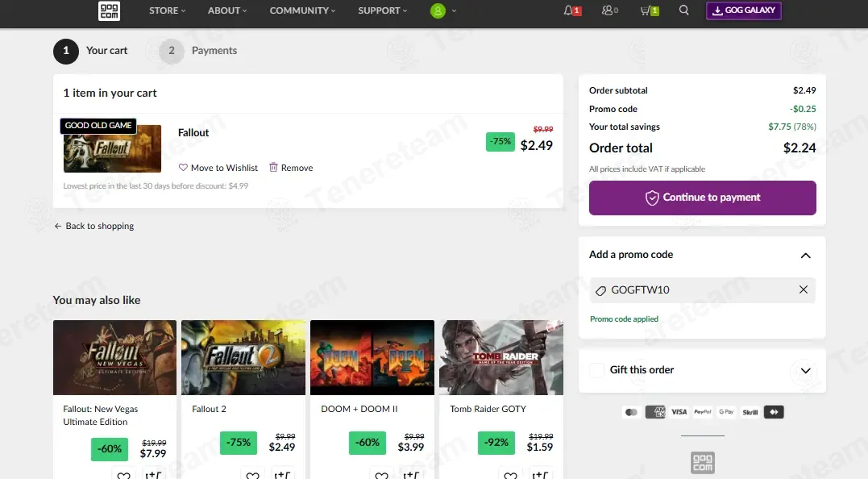Download GOG GALAXY from header button
Image resolution: width=868 pixels, height=479 pixels.
743,10
